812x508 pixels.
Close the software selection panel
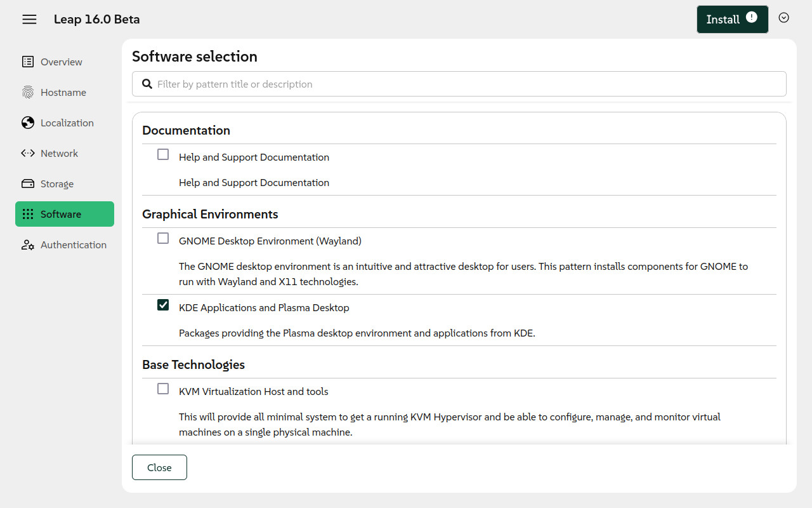coord(159,467)
